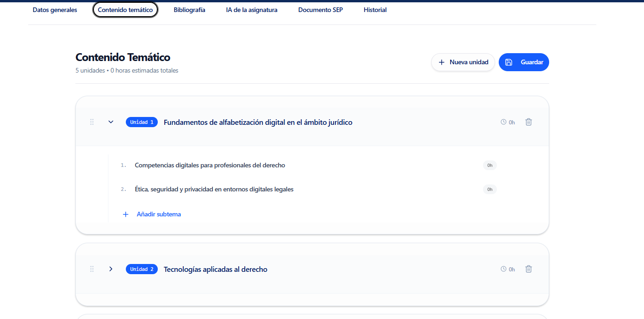View the Historial tab

coord(375,10)
